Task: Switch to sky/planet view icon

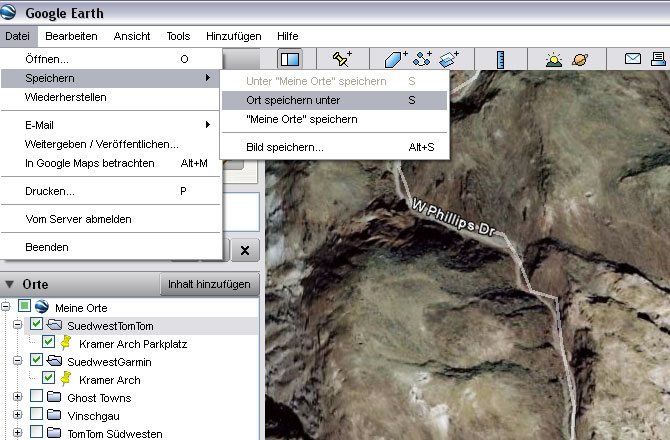Action: (x=580, y=59)
